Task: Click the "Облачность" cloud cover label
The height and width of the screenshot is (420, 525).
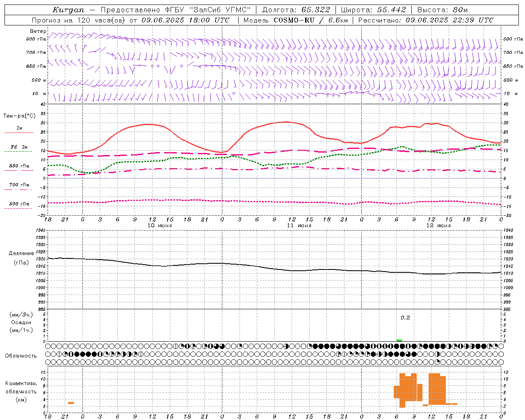Action: (x=21, y=356)
